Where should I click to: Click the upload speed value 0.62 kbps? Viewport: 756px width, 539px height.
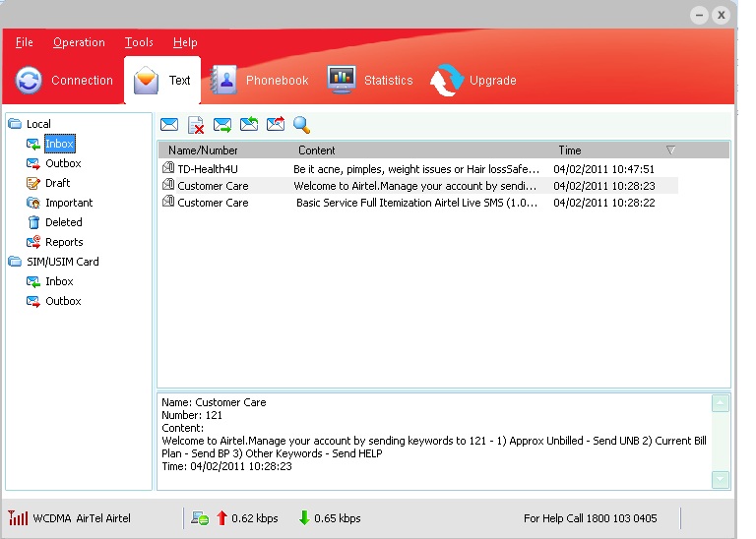click(x=255, y=518)
